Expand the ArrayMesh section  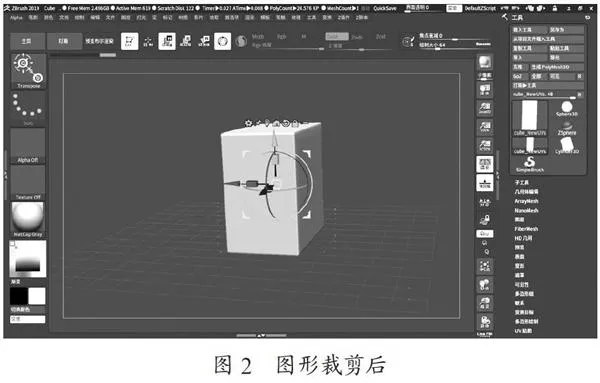coord(526,201)
